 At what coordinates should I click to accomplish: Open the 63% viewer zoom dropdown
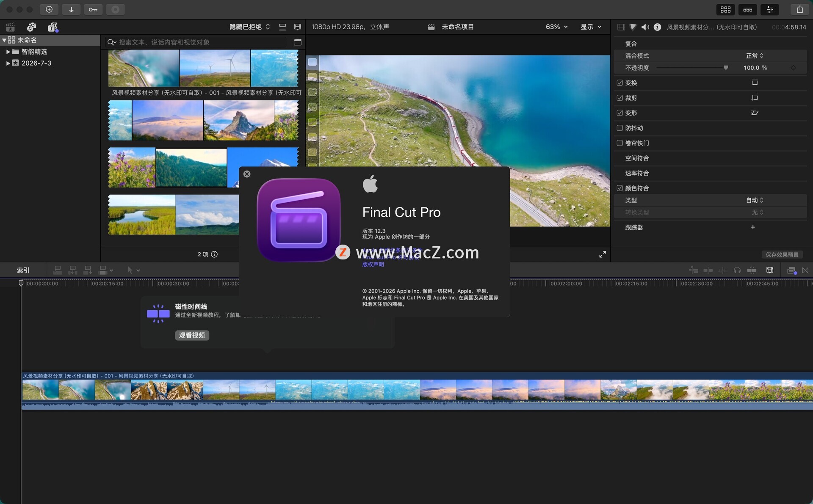[556, 27]
